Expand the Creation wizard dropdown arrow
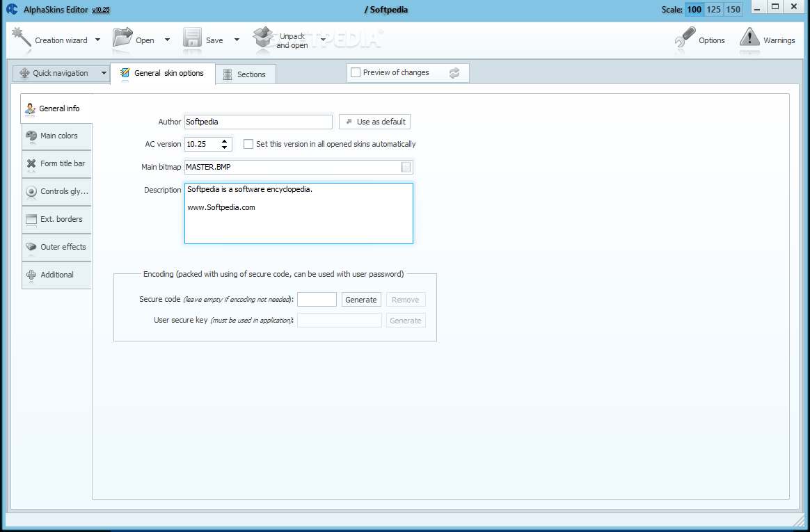The image size is (810, 532). [97, 40]
